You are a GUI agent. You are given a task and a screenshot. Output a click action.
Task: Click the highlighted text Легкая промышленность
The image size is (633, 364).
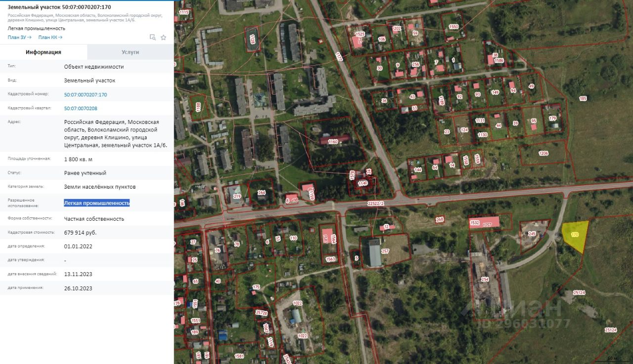click(x=97, y=203)
